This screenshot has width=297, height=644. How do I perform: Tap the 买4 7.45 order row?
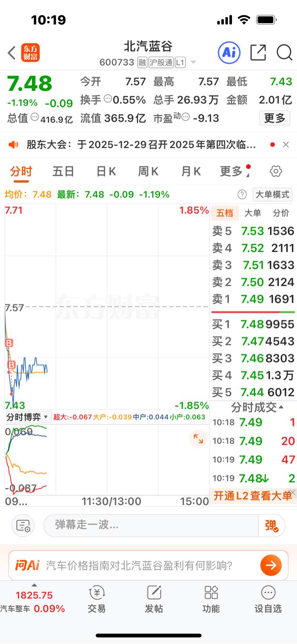tap(253, 375)
